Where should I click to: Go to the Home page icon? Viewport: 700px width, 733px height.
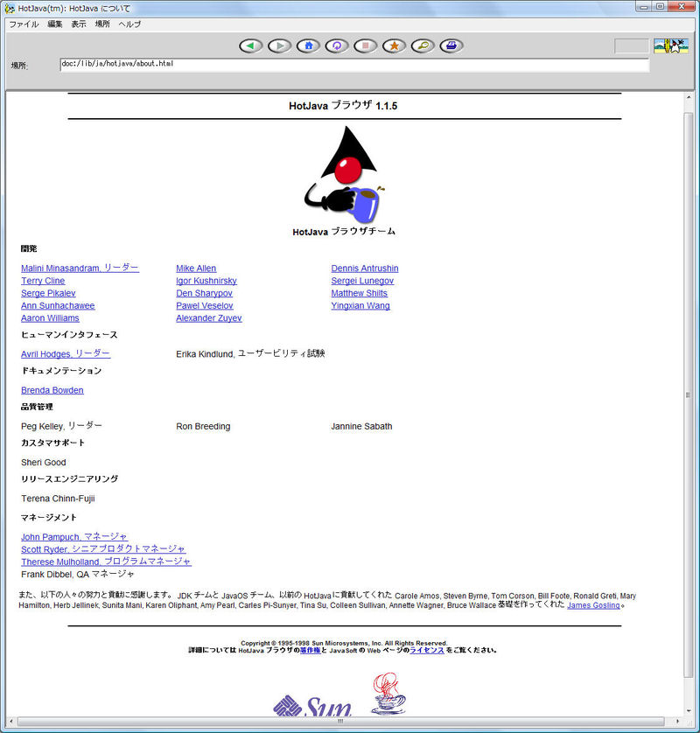(309, 45)
